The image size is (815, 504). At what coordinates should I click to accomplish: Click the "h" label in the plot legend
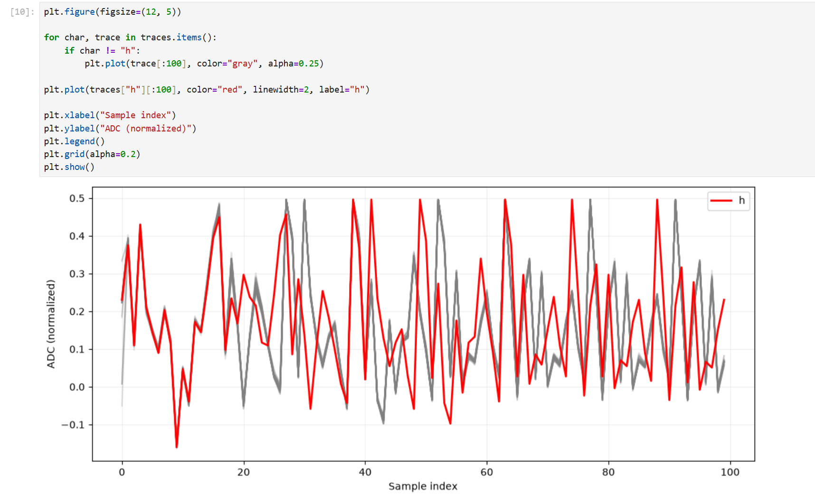pos(741,200)
